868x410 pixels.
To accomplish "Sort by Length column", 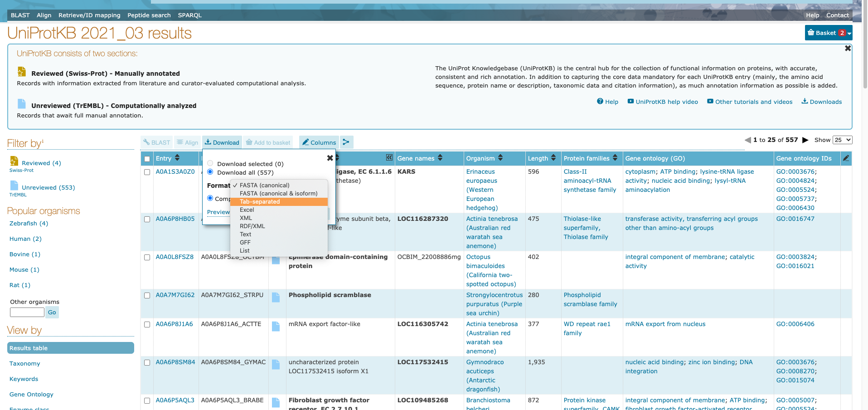I will [553, 158].
